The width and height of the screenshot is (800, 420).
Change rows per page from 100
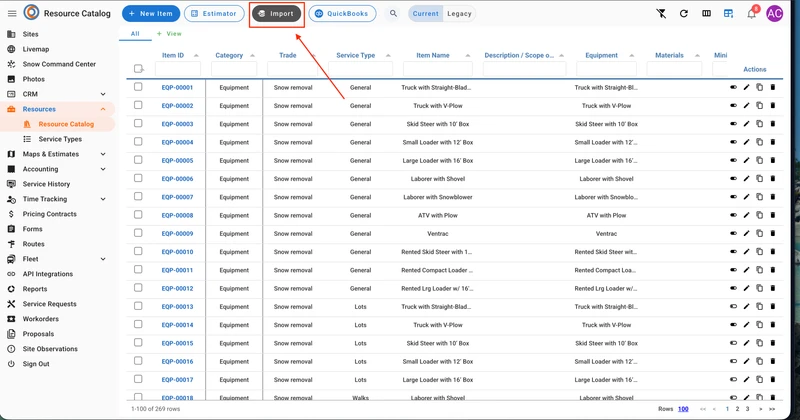click(683, 409)
